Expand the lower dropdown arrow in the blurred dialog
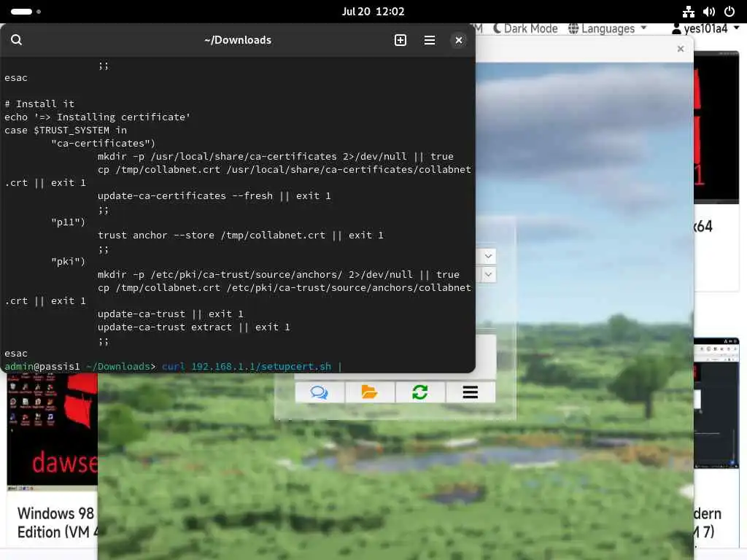Image resolution: width=747 pixels, height=560 pixels. [x=488, y=274]
